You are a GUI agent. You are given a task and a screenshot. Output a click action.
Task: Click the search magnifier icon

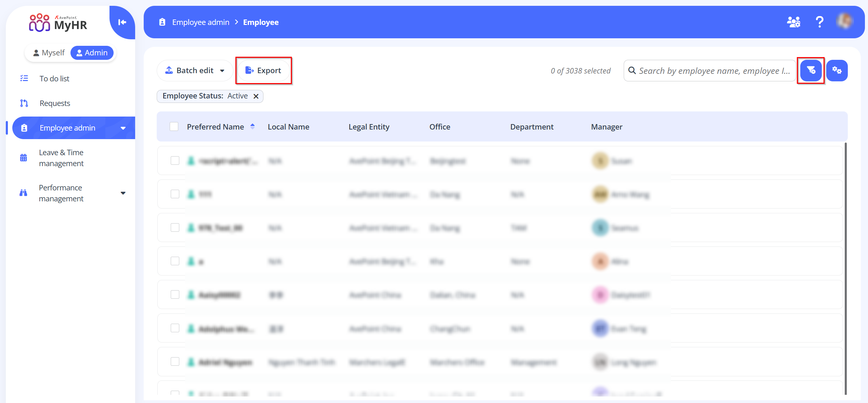632,70
